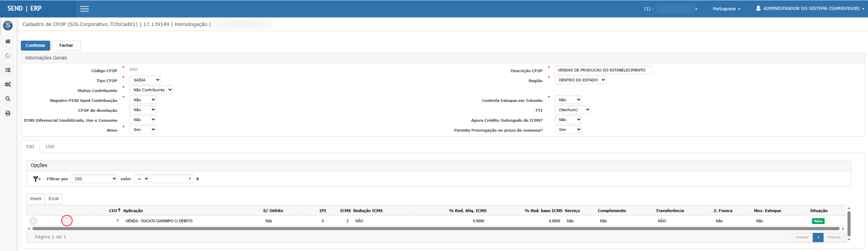Export the grid with Excel button

click(x=54, y=199)
